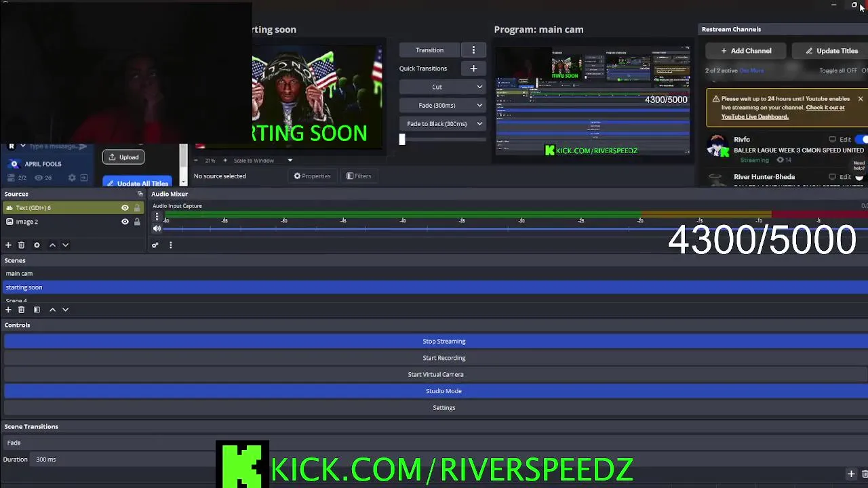Pop out the Sources dock icon

140,194
